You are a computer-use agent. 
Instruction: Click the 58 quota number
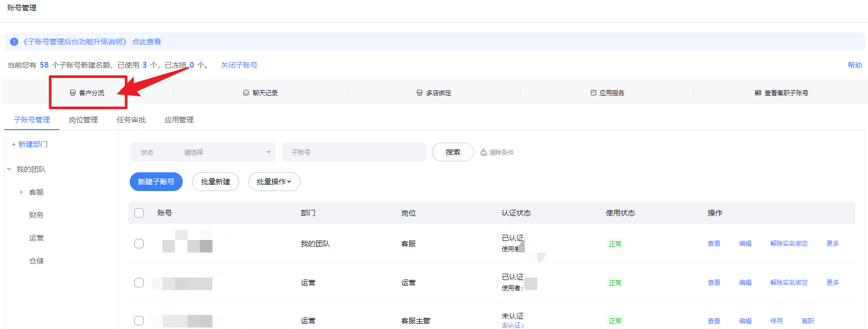[44, 65]
